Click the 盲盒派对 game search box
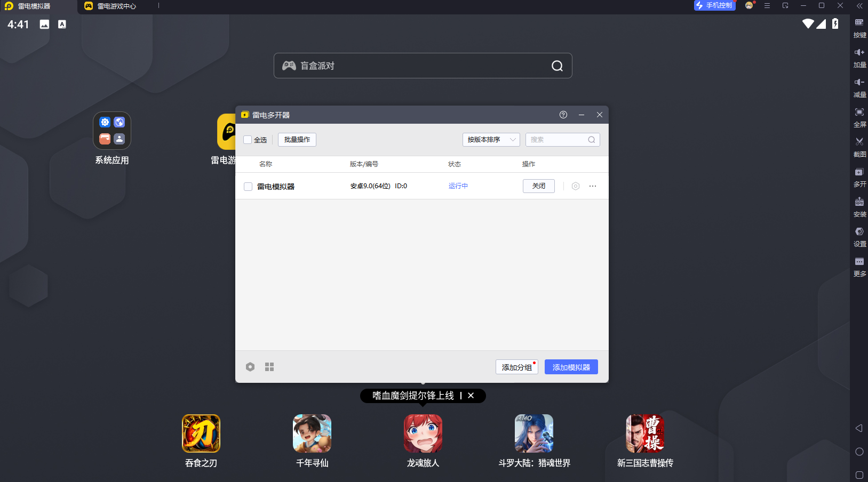 [423, 66]
